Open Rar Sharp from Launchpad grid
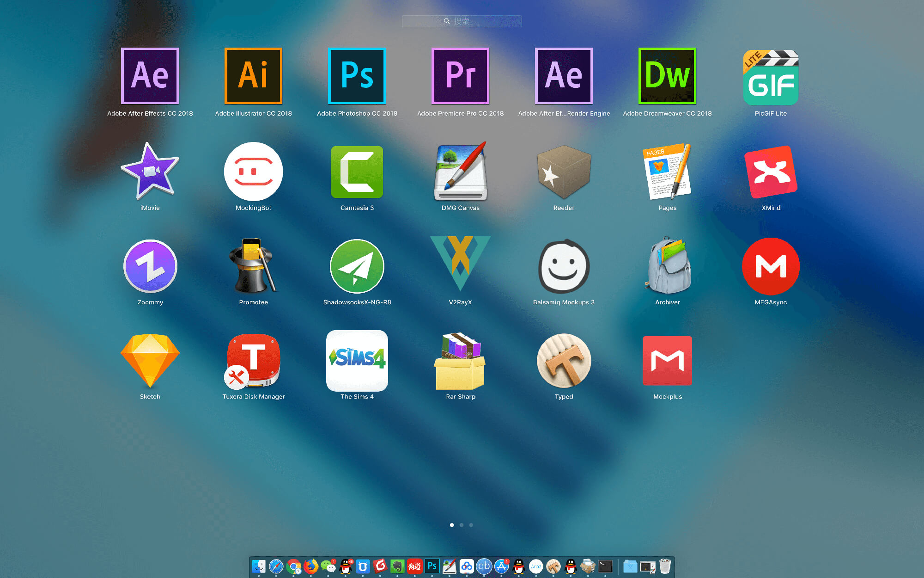 (460, 361)
